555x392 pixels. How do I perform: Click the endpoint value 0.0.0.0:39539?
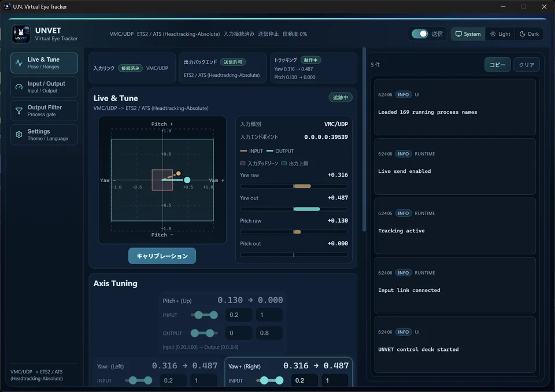[x=326, y=137]
